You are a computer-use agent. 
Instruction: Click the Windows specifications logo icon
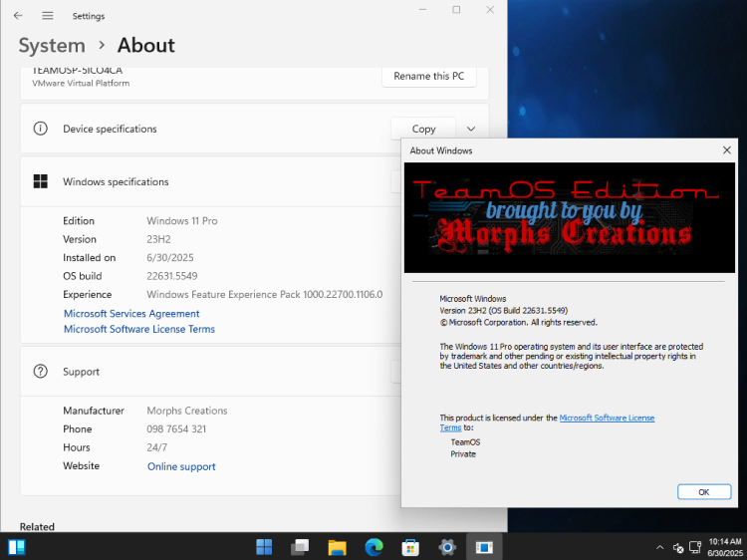[x=41, y=181]
